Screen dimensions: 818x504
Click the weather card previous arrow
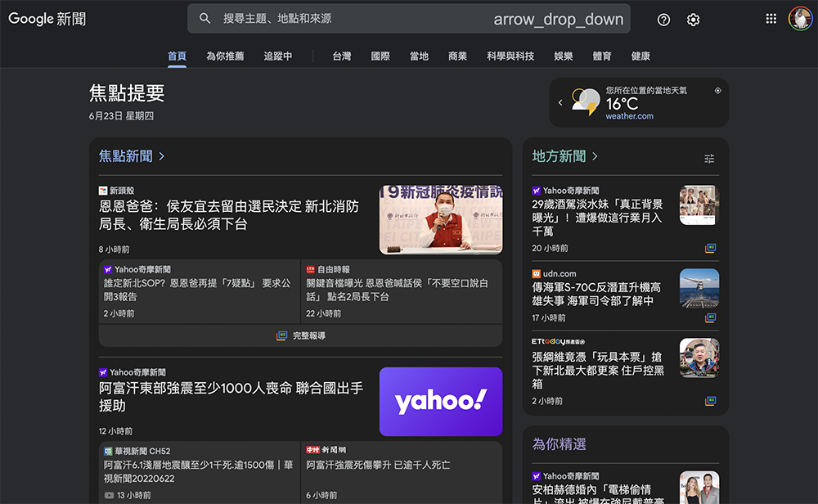[x=560, y=103]
